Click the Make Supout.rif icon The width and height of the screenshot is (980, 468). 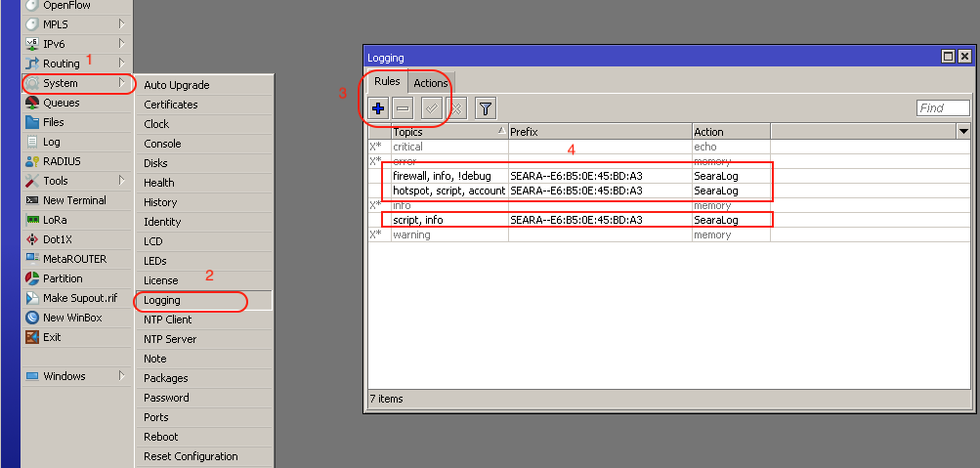[x=32, y=298]
